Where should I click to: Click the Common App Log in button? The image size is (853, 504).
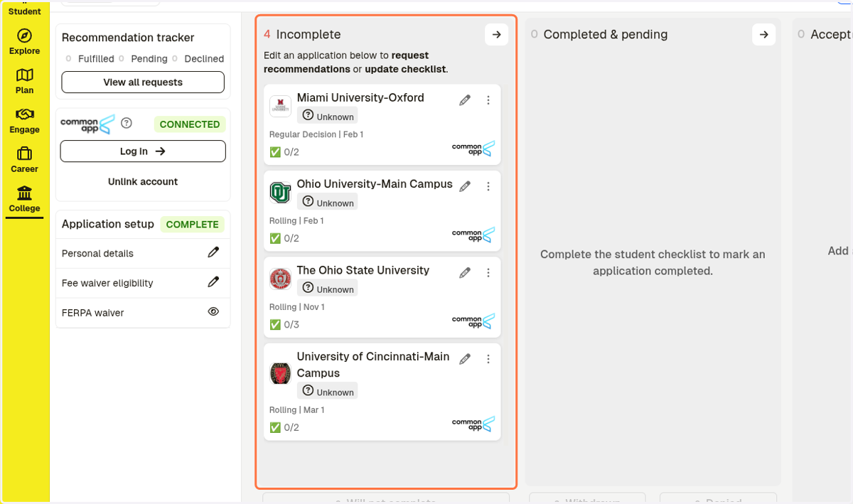tap(143, 151)
